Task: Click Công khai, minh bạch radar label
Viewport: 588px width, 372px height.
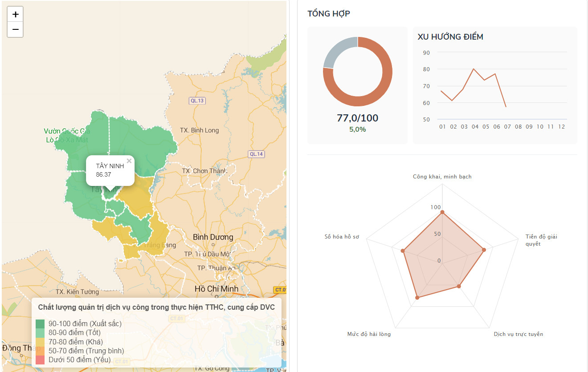Action: tap(442, 177)
